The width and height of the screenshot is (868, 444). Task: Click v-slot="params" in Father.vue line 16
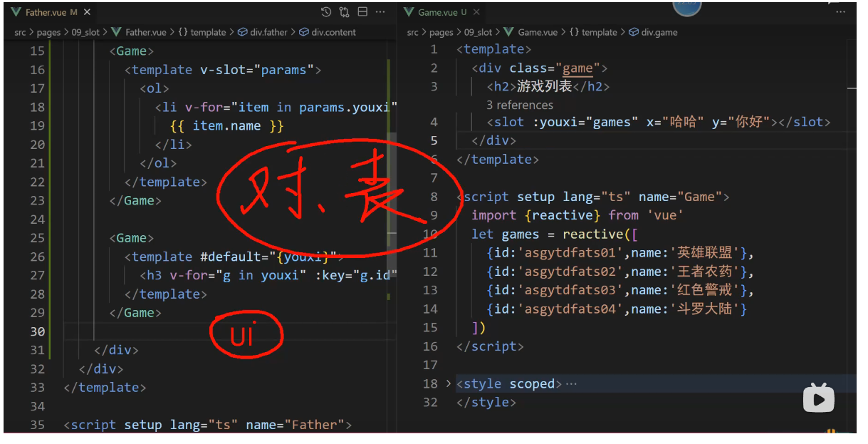pos(257,70)
